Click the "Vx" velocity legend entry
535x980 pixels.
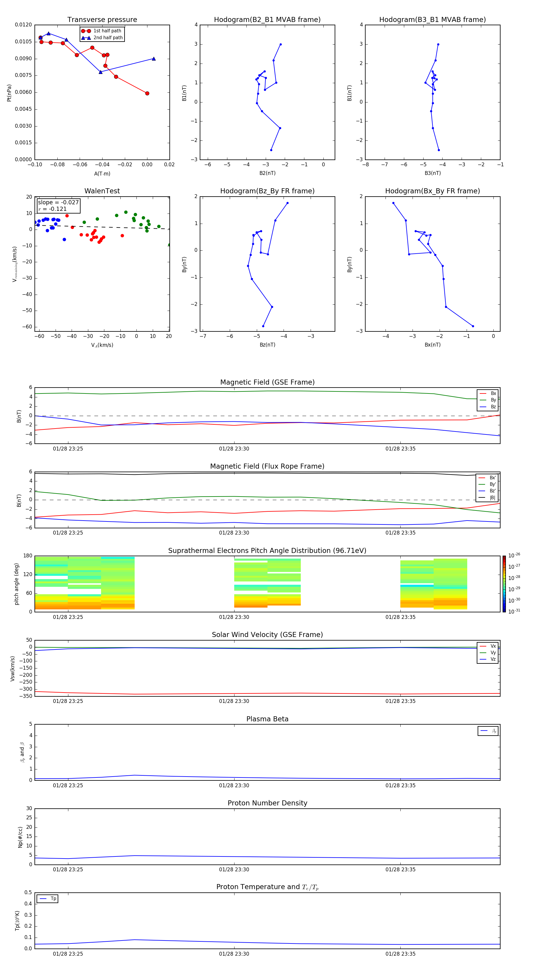[488, 646]
